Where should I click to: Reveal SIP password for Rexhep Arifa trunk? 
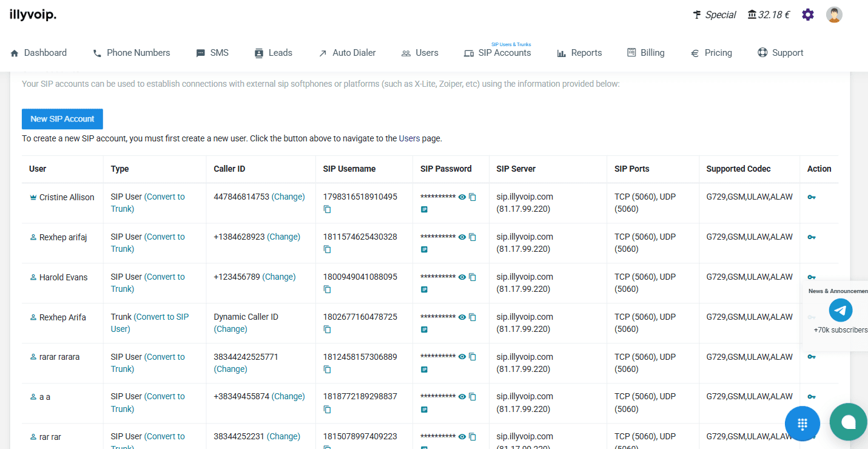(462, 317)
